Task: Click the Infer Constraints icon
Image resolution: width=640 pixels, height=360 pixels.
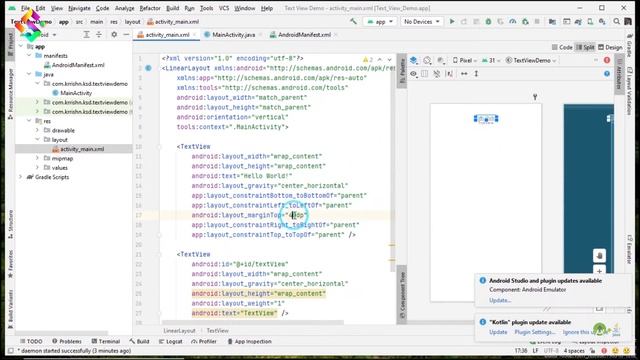Action: [x=449, y=74]
